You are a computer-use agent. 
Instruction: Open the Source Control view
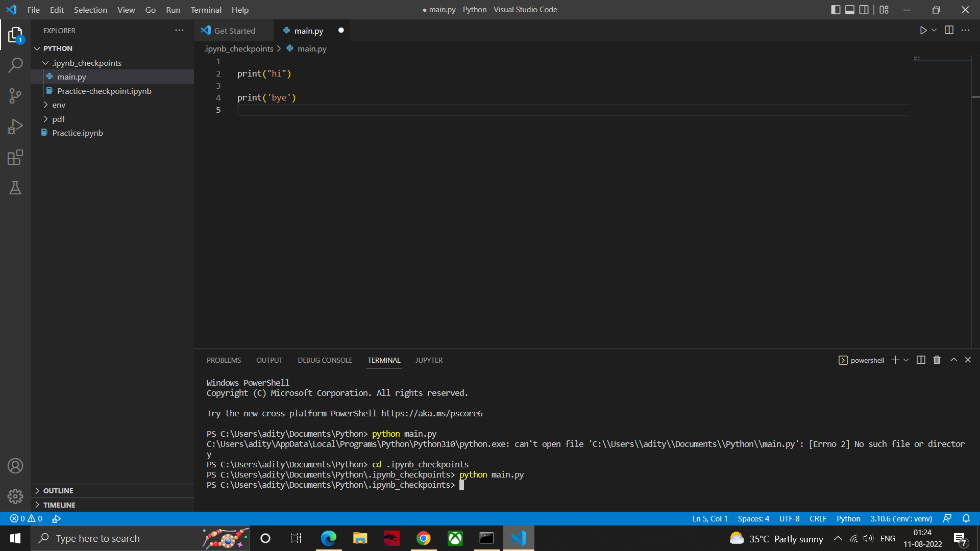coord(15,95)
